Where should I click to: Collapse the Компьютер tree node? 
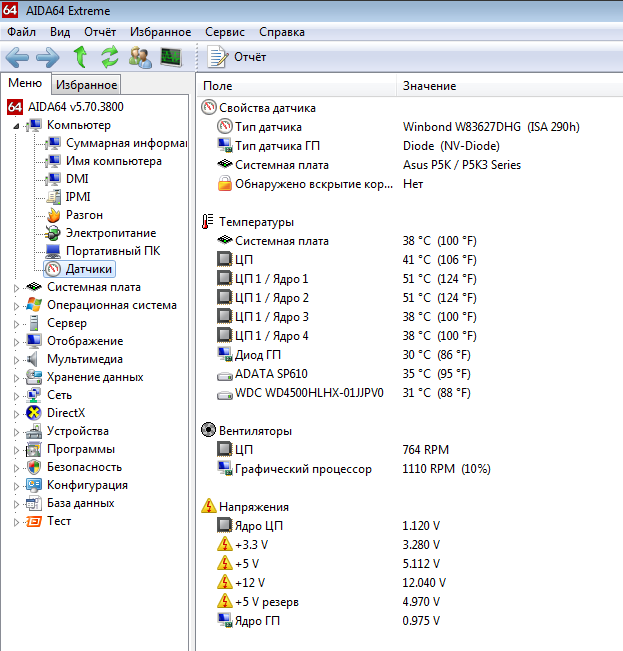click(x=16, y=125)
